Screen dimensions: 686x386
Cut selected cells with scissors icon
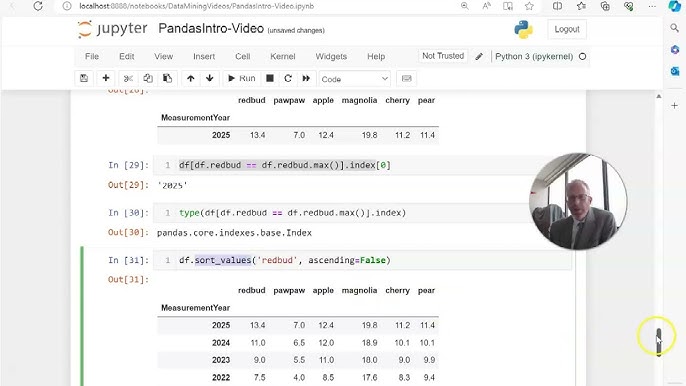(x=128, y=78)
